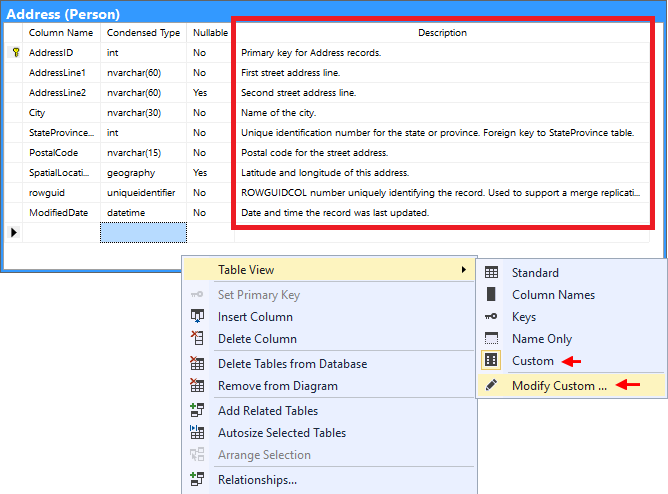Click the Autosize Selected Tables icon
The width and height of the screenshot is (668, 494).
pyautogui.click(x=197, y=433)
